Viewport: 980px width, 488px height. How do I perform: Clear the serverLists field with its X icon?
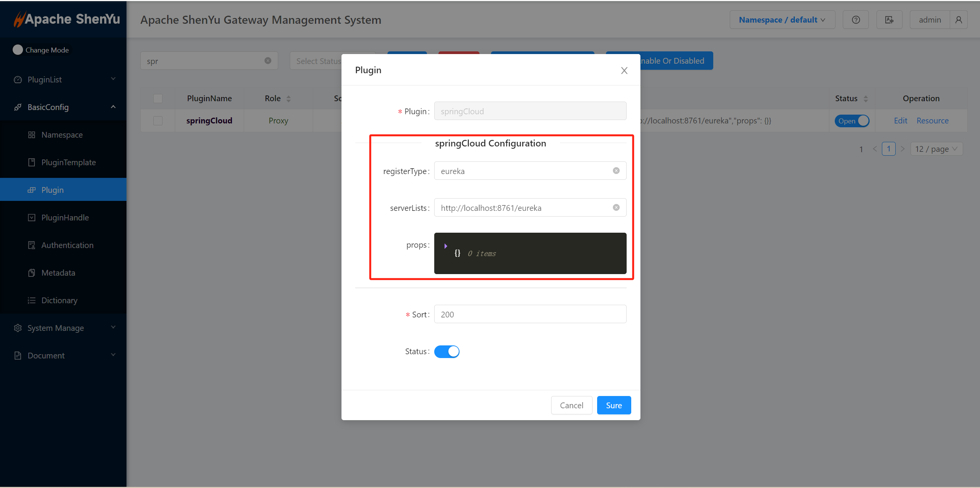[x=616, y=208]
